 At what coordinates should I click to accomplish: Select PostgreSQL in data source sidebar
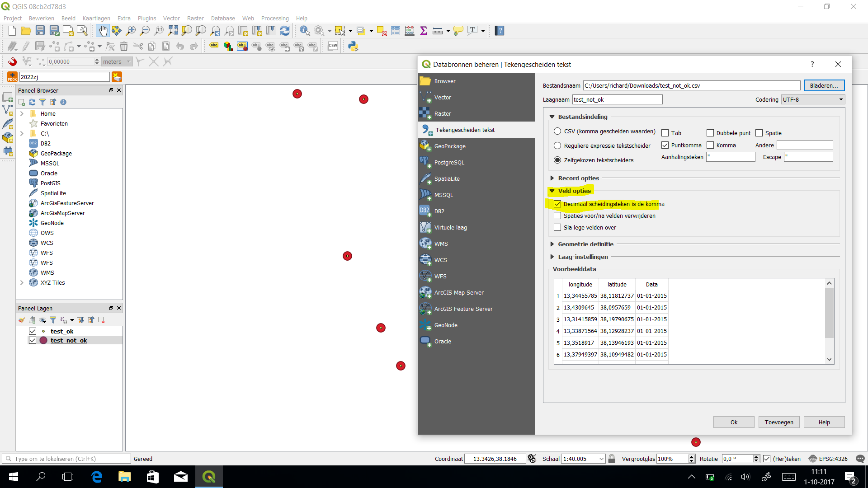[449, 163]
